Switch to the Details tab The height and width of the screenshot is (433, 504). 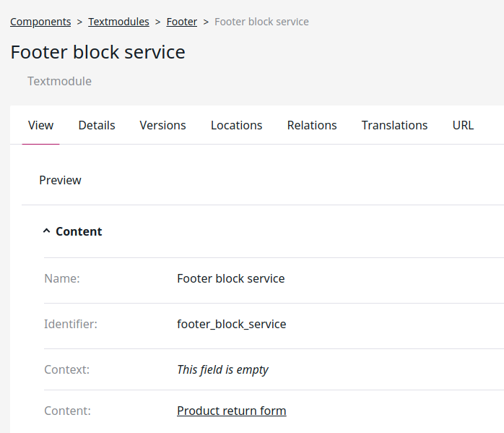click(97, 125)
